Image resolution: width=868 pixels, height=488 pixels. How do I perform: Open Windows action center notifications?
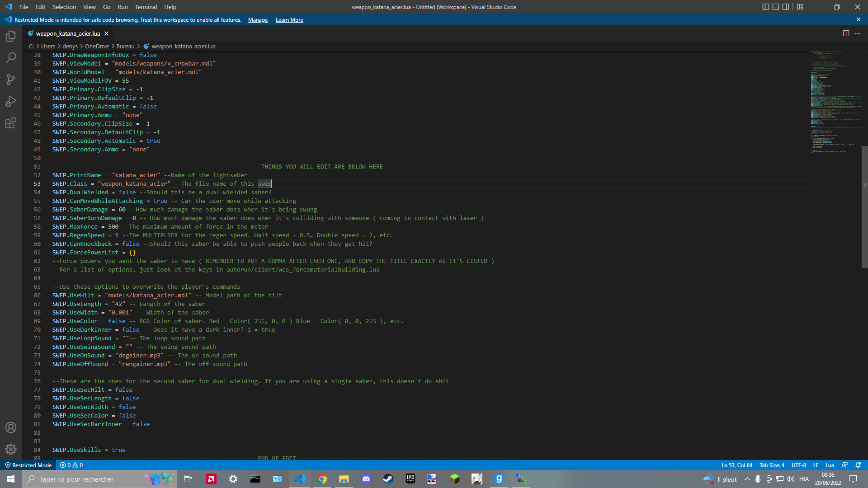(x=854, y=479)
